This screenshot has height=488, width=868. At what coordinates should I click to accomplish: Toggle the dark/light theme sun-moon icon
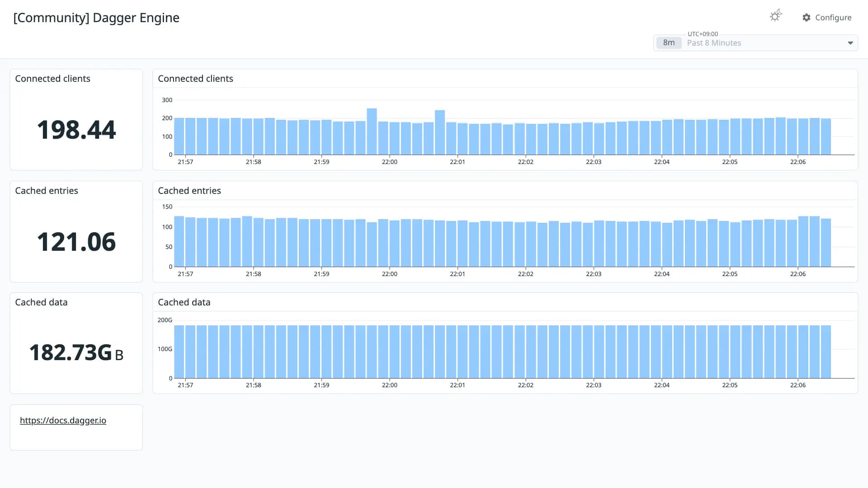776,16
